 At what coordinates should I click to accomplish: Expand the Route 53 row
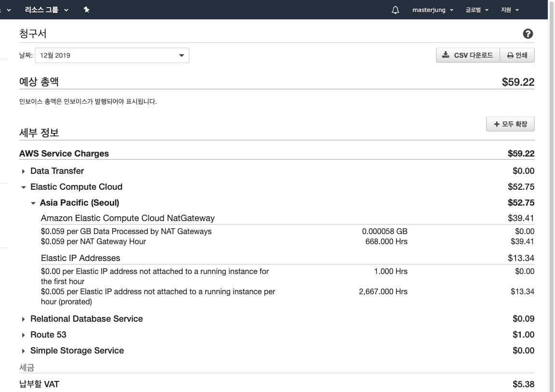[x=23, y=335]
